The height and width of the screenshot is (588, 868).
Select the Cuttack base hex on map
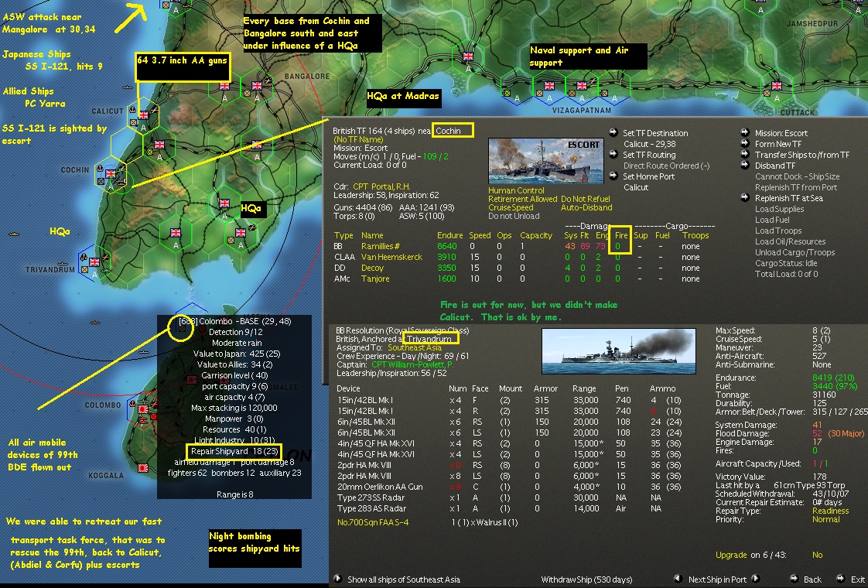[x=776, y=87]
